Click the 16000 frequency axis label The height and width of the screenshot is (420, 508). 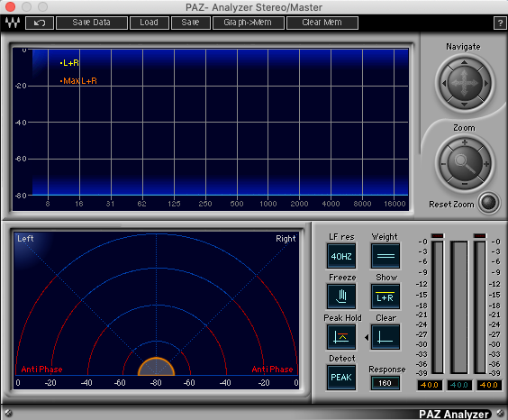[395, 204]
